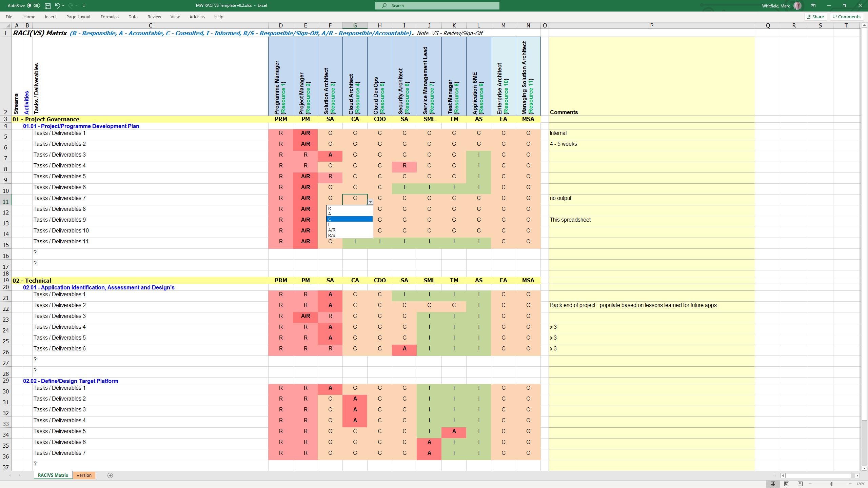
Task: Select the Page Break Preview icon
Action: tap(800, 484)
